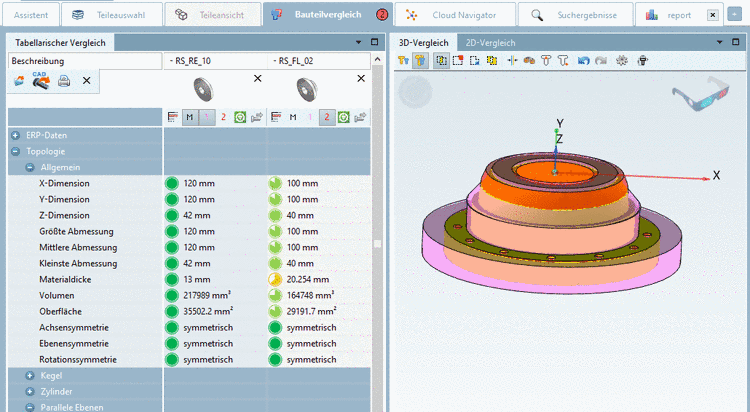Toggle the M button in RS_RE_10 column
The width and height of the screenshot is (750, 412).
[189, 117]
